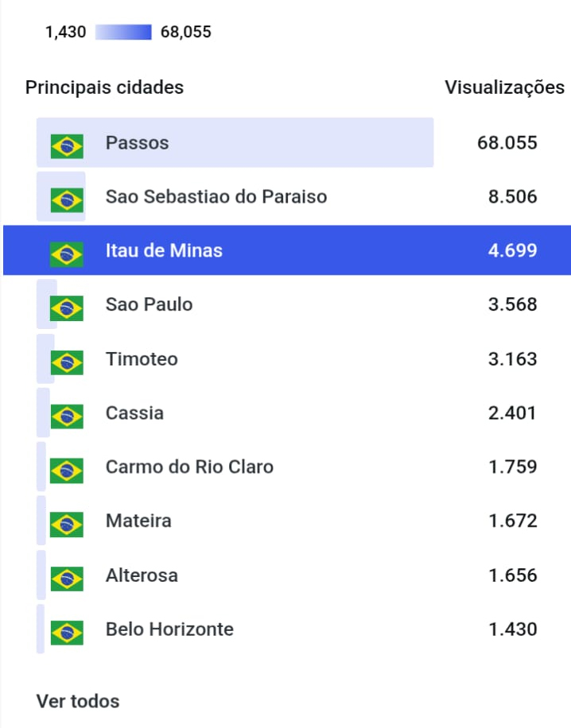Click the flag icon for Belo Horizonte
Viewport: 571px width, 728px height.
[x=67, y=632]
